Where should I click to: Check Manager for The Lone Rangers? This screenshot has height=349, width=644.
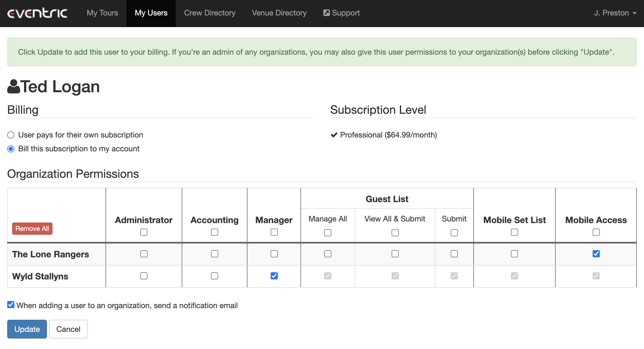[x=274, y=254]
